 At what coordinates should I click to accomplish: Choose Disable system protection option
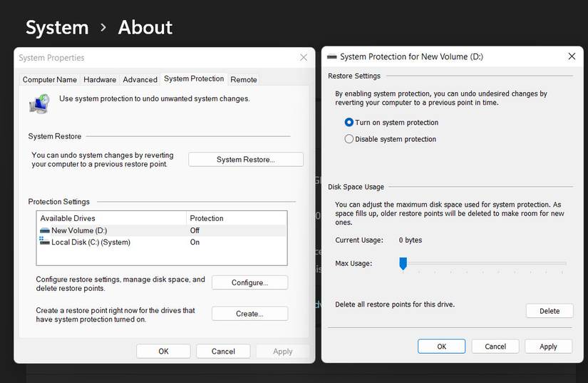tap(349, 139)
